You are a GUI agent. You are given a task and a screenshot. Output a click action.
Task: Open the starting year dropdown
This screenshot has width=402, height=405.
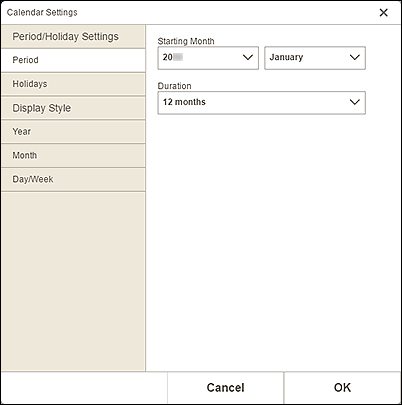coord(208,58)
